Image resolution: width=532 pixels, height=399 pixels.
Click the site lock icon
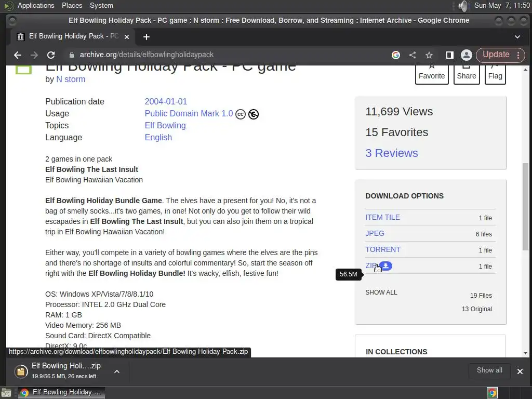72,55
